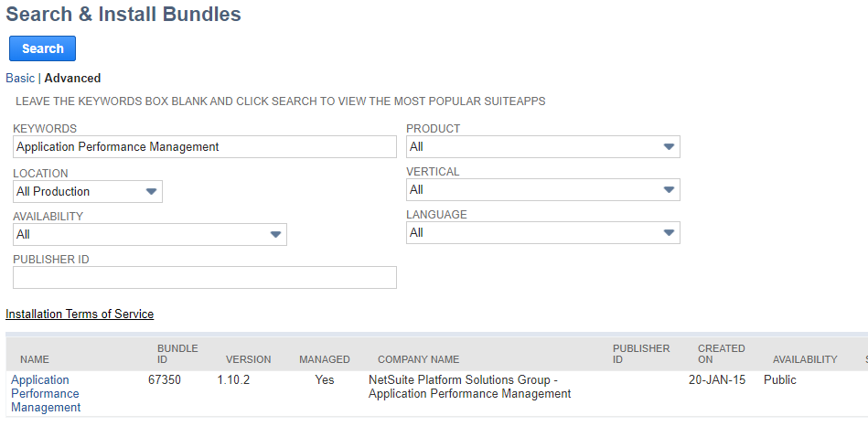Click the Search & Install Bundles heading
868x437 pixels.
click(123, 14)
